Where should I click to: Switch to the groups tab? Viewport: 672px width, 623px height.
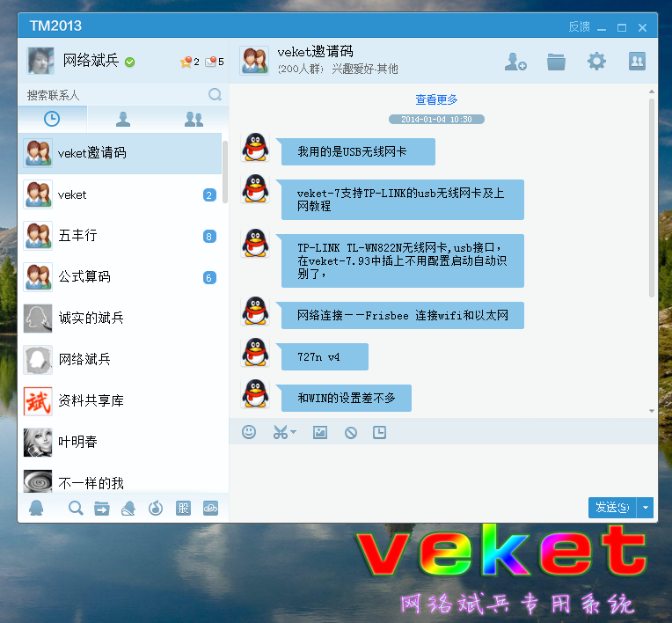click(x=194, y=119)
